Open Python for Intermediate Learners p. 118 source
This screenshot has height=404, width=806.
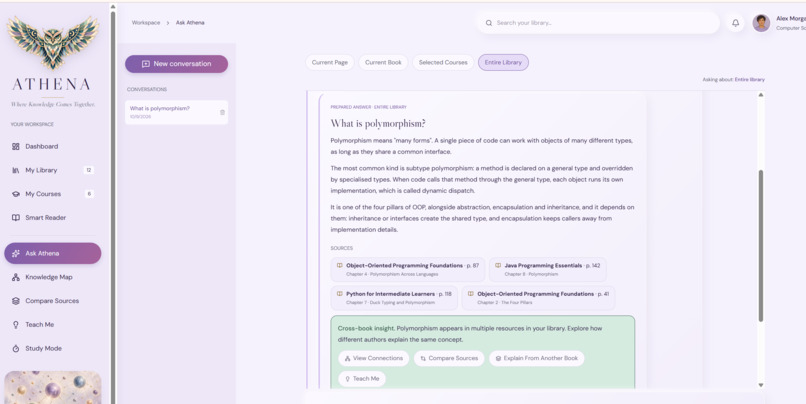[394, 298]
